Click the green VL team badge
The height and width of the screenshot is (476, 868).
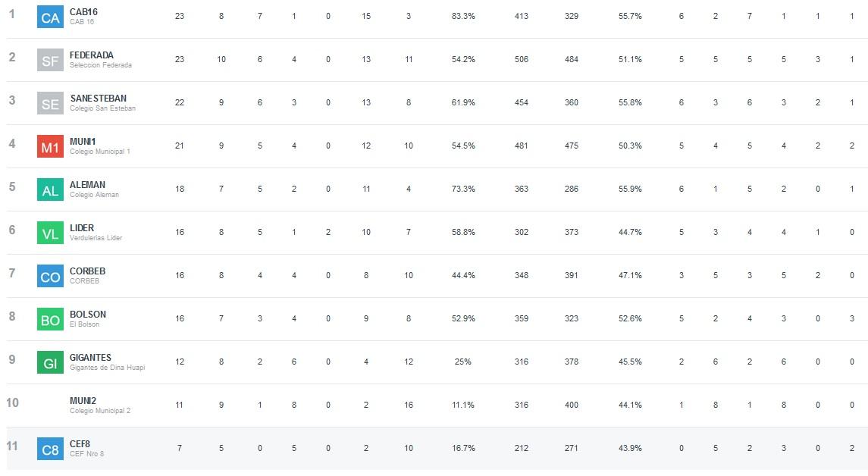click(x=50, y=233)
